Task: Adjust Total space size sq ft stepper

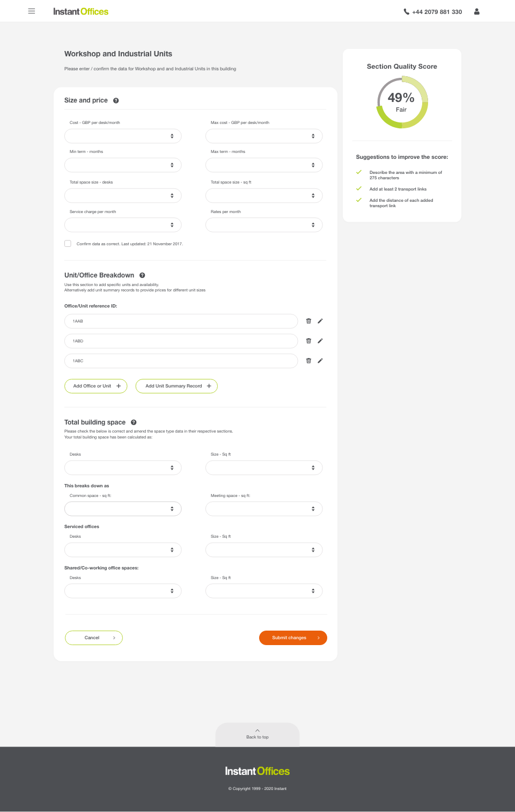Action: point(313,196)
